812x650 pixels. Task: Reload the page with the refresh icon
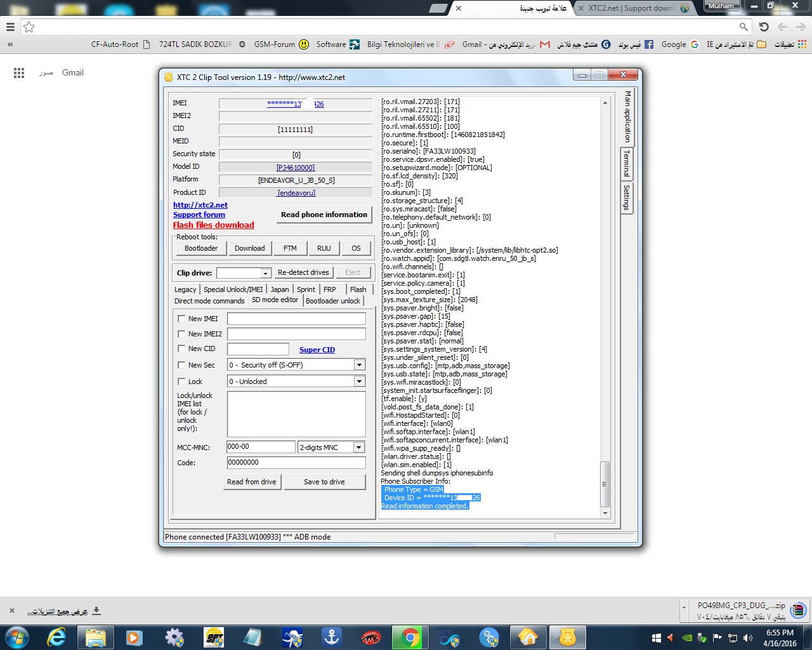pos(764,27)
